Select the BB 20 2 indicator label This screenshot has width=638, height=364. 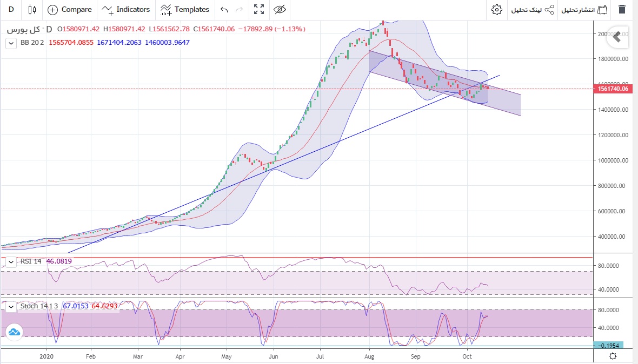click(x=32, y=42)
